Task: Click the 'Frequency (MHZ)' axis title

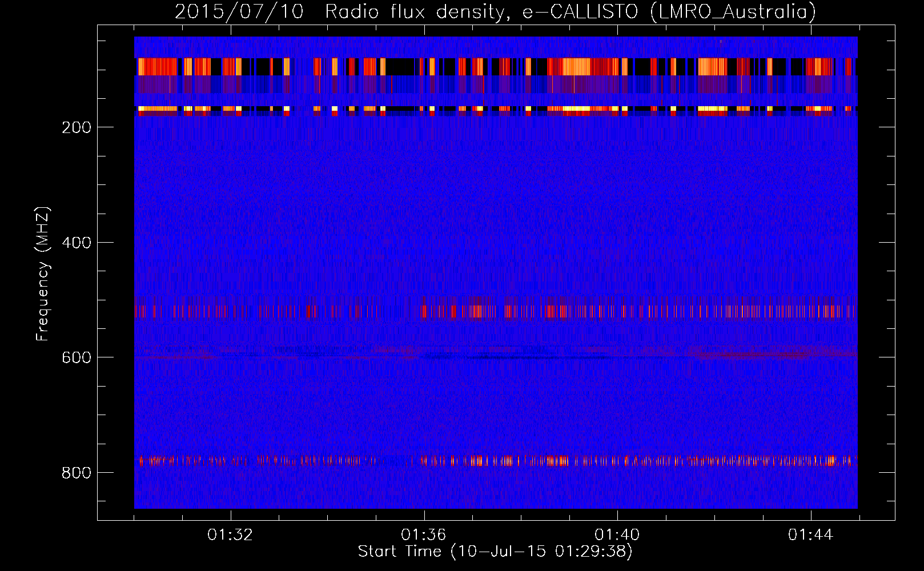Action: coord(43,274)
